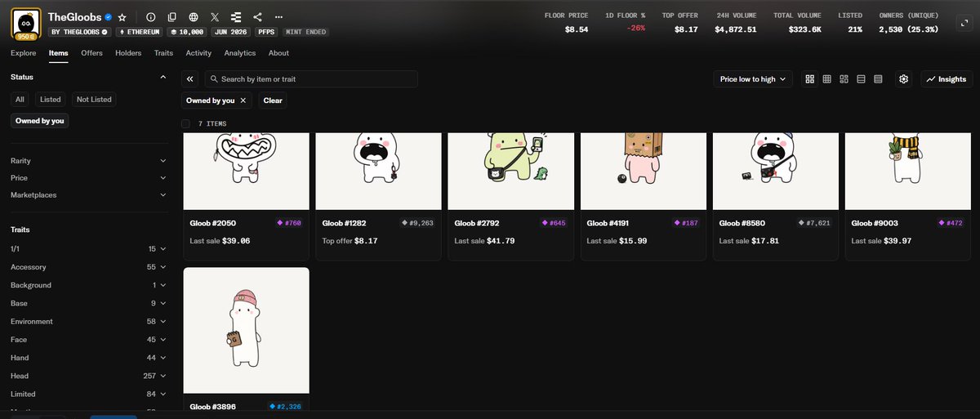Open the Price low to high sort dropdown
The image size is (980, 419).
752,79
